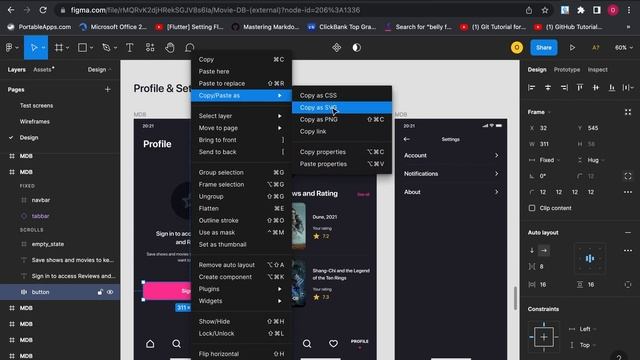Select the Pen tool
The image size is (640, 360).
coord(106,48)
